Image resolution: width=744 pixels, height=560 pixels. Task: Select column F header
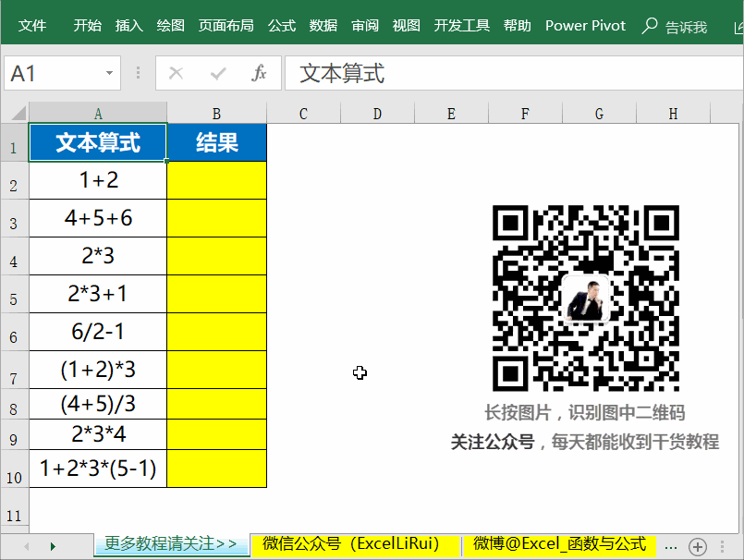click(x=525, y=114)
